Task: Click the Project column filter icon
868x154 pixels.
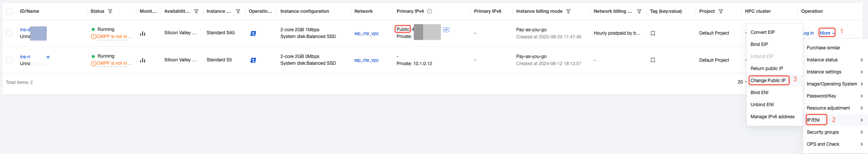Action: (x=721, y=11)
